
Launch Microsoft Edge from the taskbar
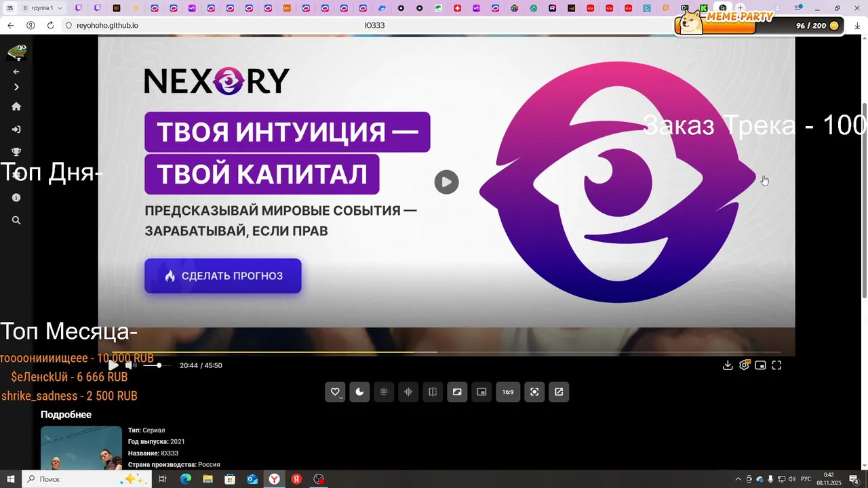pos(185,479)
